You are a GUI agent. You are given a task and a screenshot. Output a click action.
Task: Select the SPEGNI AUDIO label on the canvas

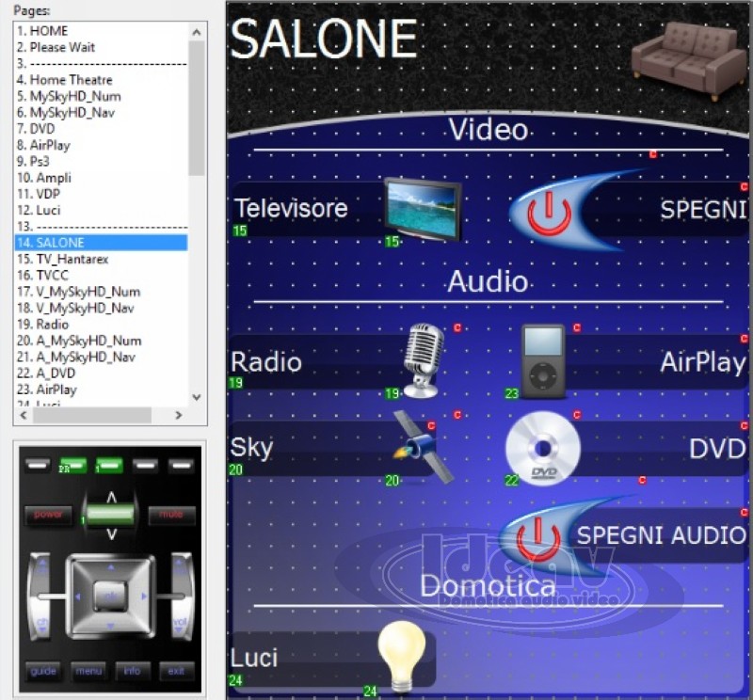click(661, 534)
